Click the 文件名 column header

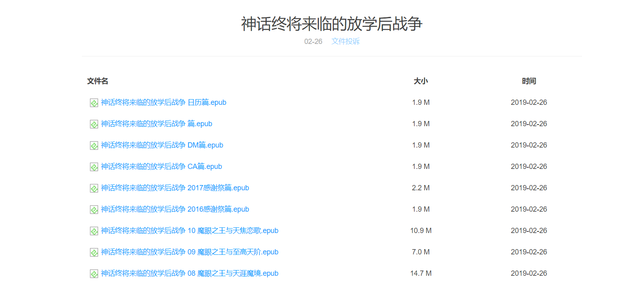point(97,81)
